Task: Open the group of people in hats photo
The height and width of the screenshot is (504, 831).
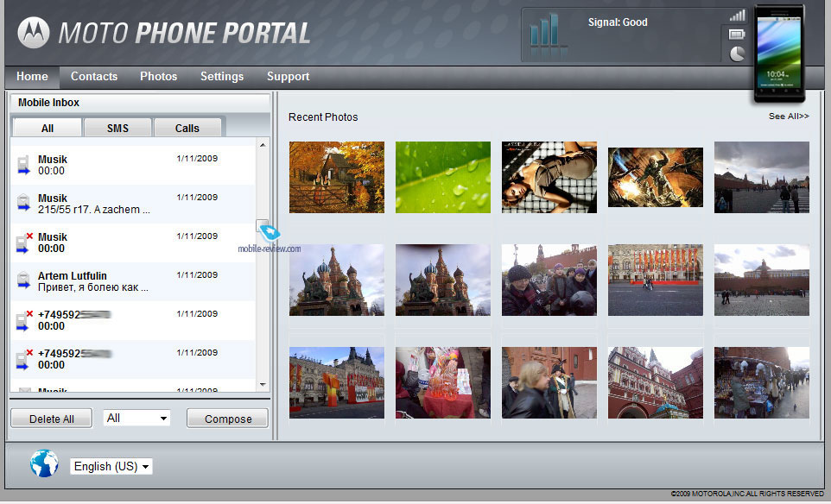Action: 549,280
